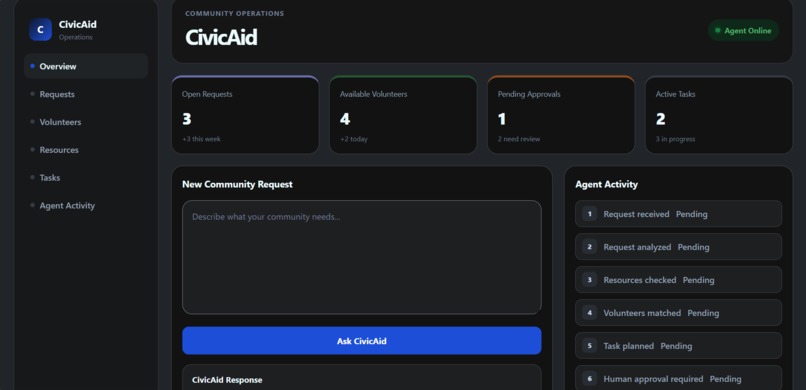Viewport: 806px width, 390px height.
Task: Click the Agent Online status badge
Action: coord(743,30)
